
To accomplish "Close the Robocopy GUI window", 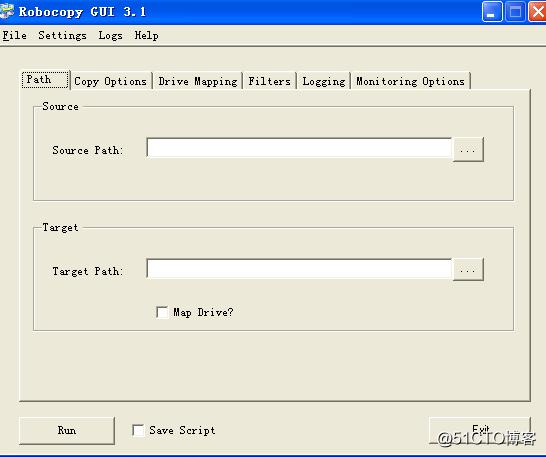I will point(537,11).
